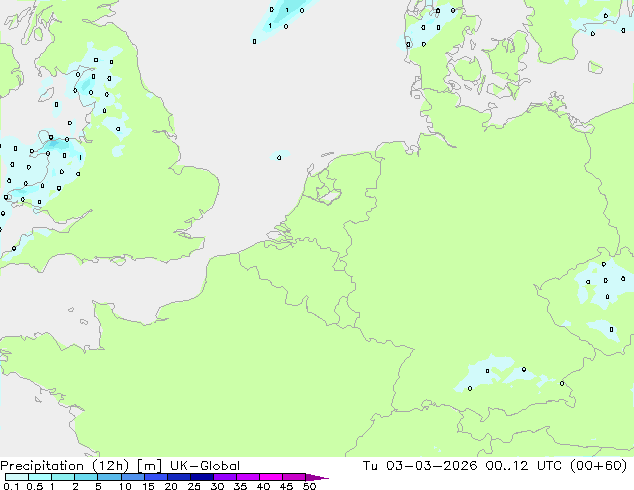Click the legend swatch between 25 and 30
634x490 pixels.
[202, 477]
